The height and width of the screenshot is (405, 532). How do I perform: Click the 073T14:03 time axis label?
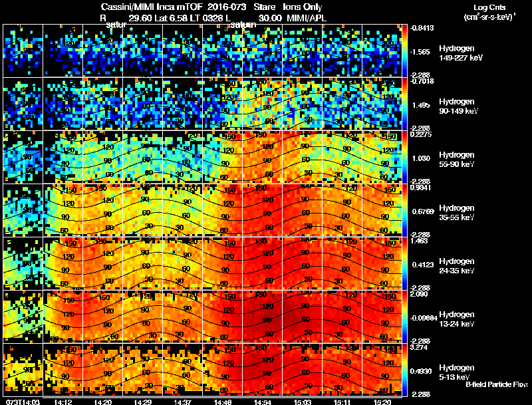23,402
